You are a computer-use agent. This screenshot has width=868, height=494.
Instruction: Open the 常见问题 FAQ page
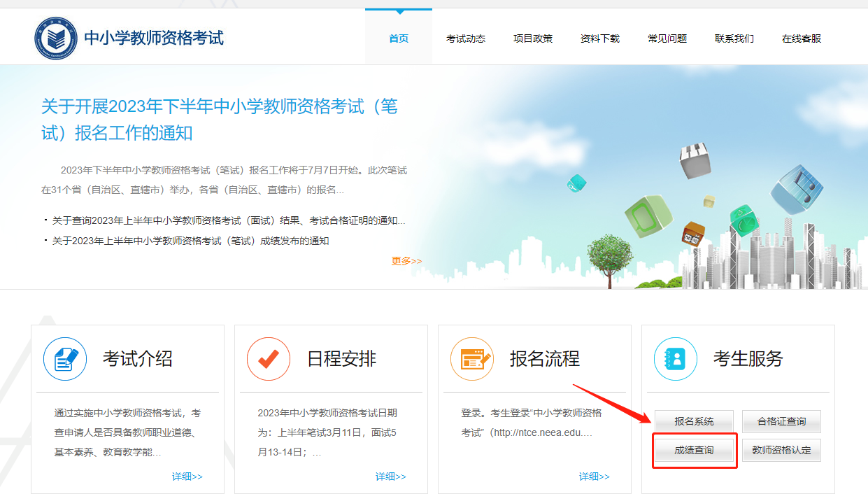(x=667, y=38)
